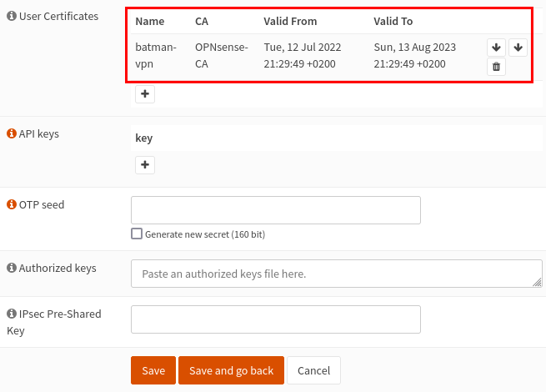Viewport: 546px width, 392px height.
Task: Show help for OTP seed info icon
Action: click(x=12, y=204)
